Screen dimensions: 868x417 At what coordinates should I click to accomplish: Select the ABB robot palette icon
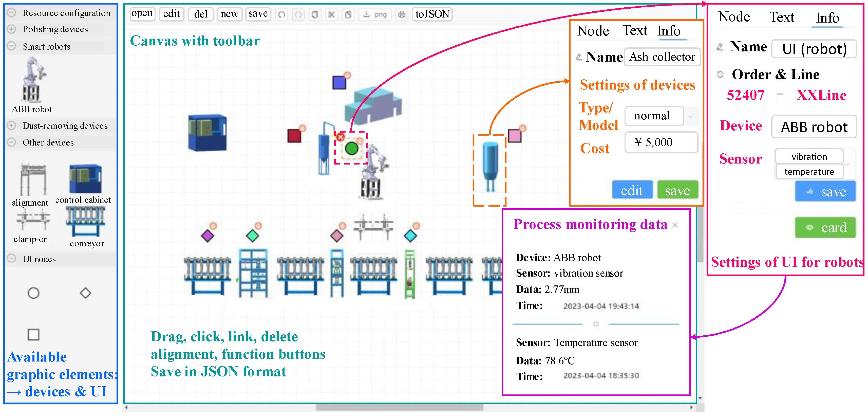[33, 80]
